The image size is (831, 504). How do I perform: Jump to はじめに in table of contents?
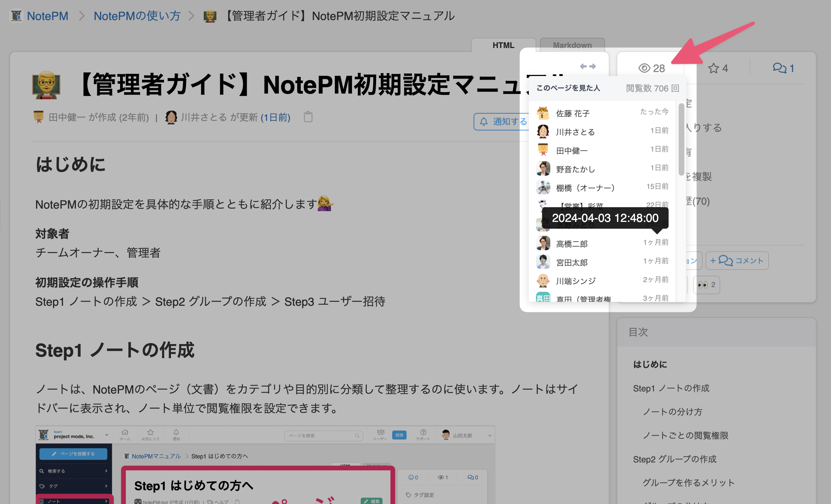pos(650,365)
